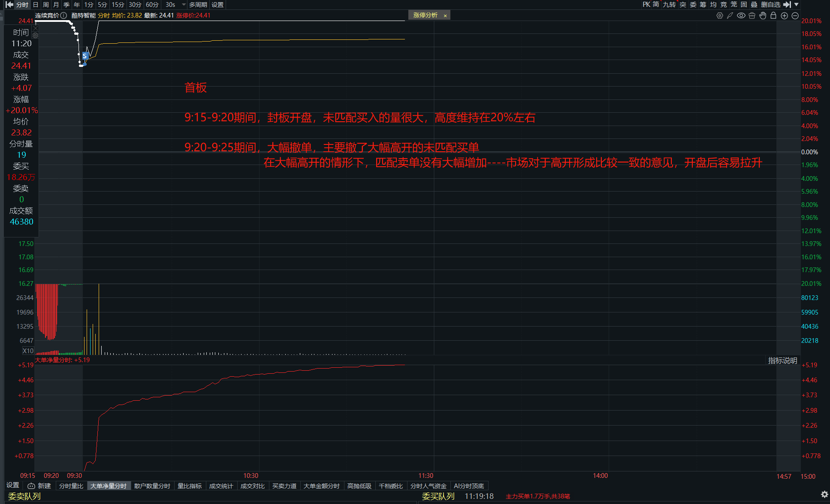Click the X10 volume scale expander

pos(28,351)
